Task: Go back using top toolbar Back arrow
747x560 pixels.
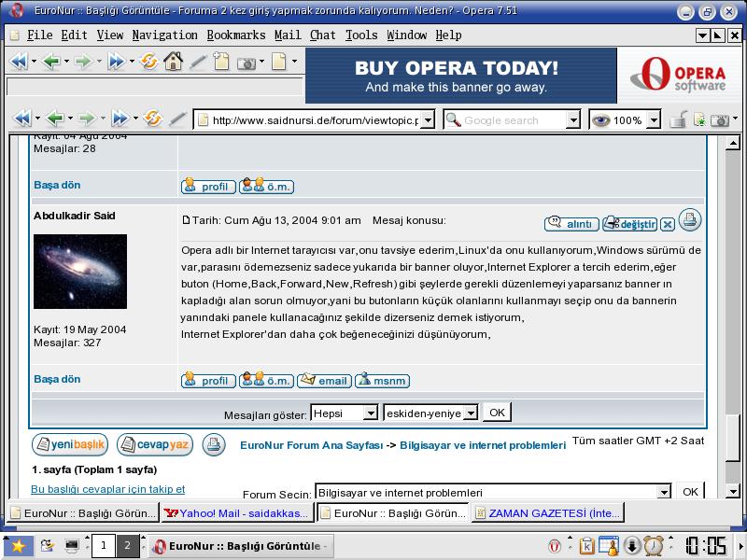Action: click(x=51, y=62)
